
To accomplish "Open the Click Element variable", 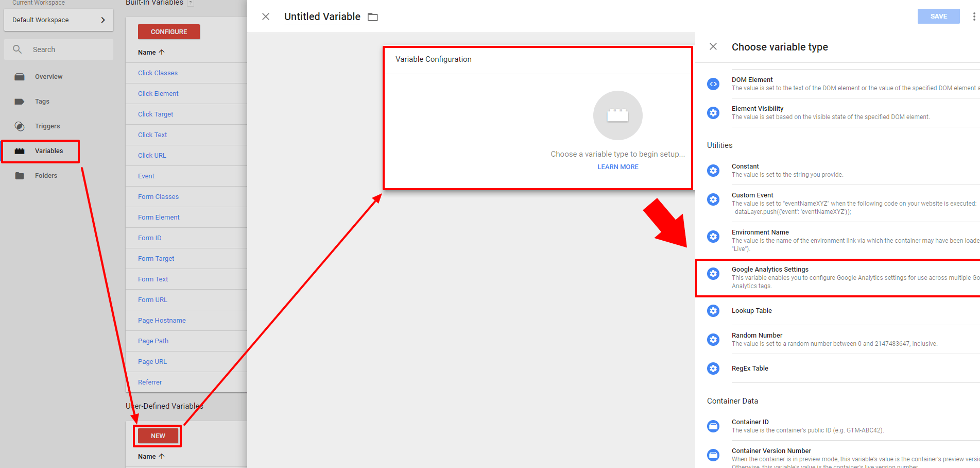I will click(158, 94).
